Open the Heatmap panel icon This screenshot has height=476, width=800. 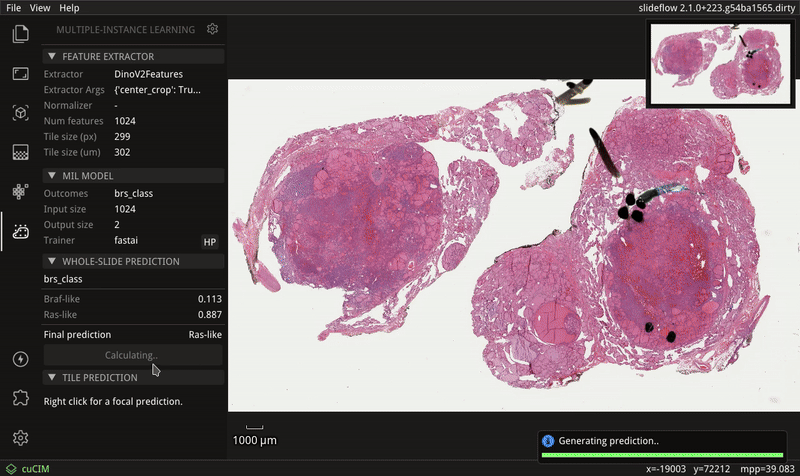click(20, 152)
